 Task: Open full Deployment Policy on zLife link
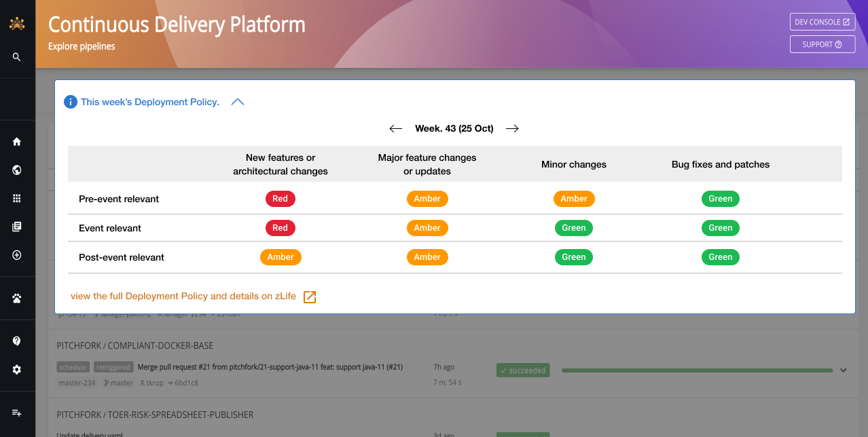point(183,297)
